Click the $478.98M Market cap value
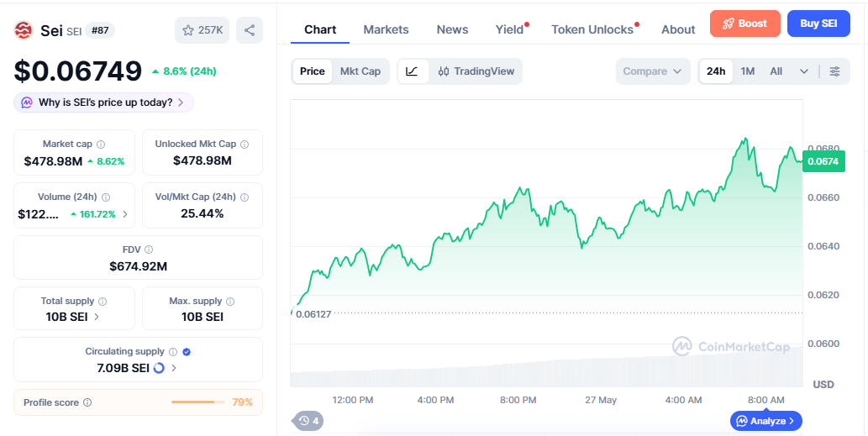This screenshot has width=868, height=436. pyautogui.click(x=53, y=161)
